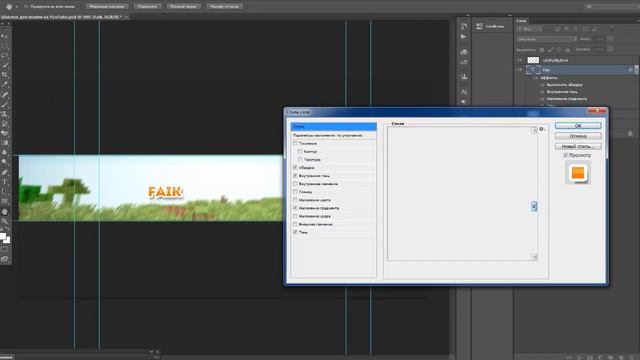Enable the Наложение узора checkbox
The image size is (640, 360).
pos(295,216)
